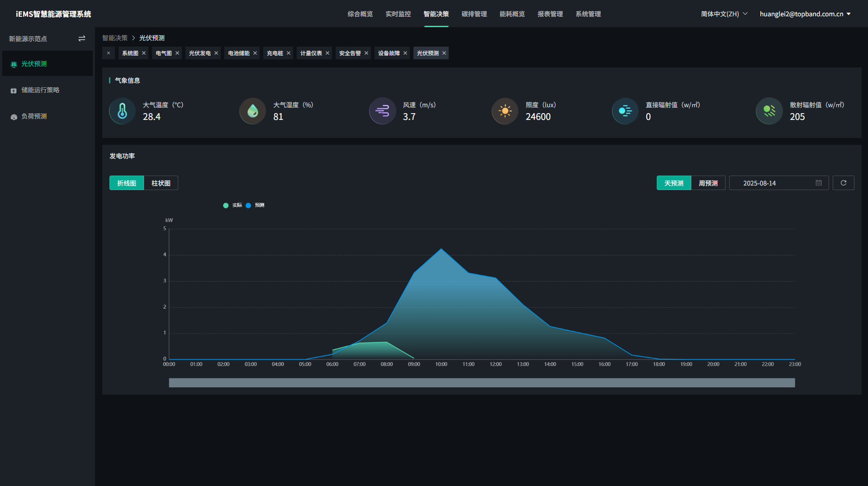
Task: Toggle the 预测 legend series
Action: coord(255,205)
